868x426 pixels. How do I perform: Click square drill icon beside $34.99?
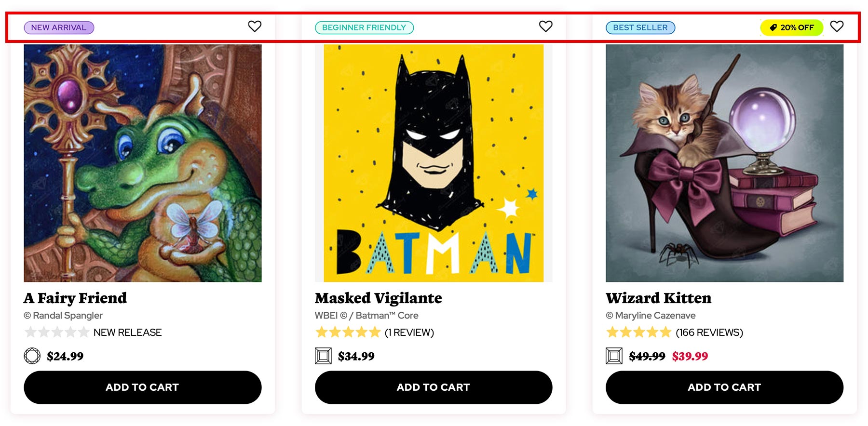point(323,356)
